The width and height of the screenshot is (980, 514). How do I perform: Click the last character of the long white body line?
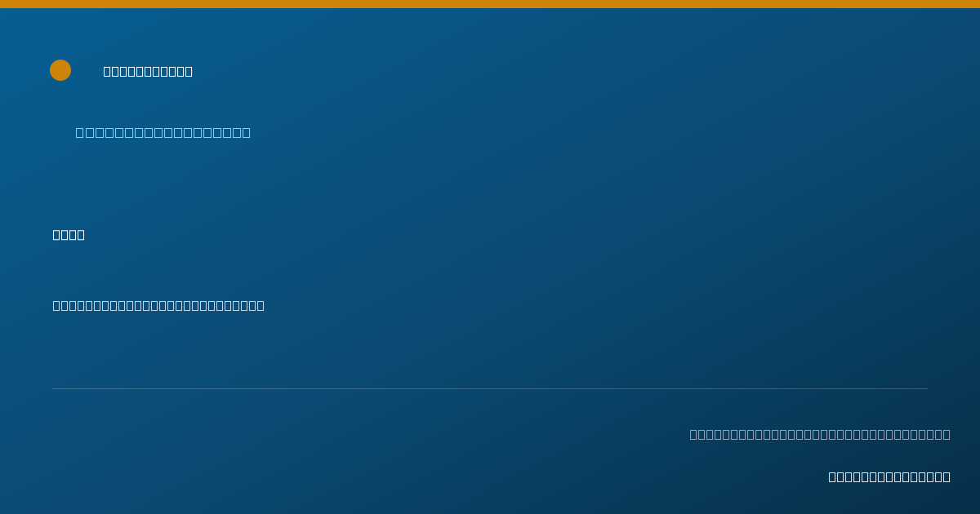(261, 305)
